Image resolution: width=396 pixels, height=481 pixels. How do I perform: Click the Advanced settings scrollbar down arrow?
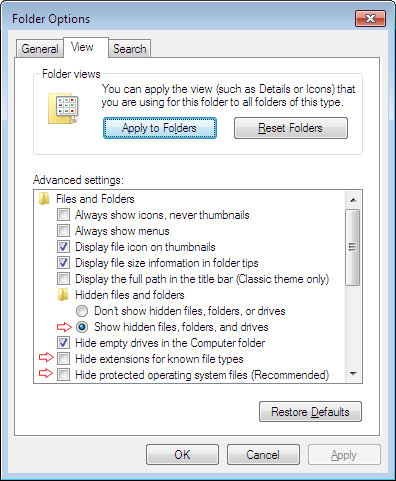point(353,374)
